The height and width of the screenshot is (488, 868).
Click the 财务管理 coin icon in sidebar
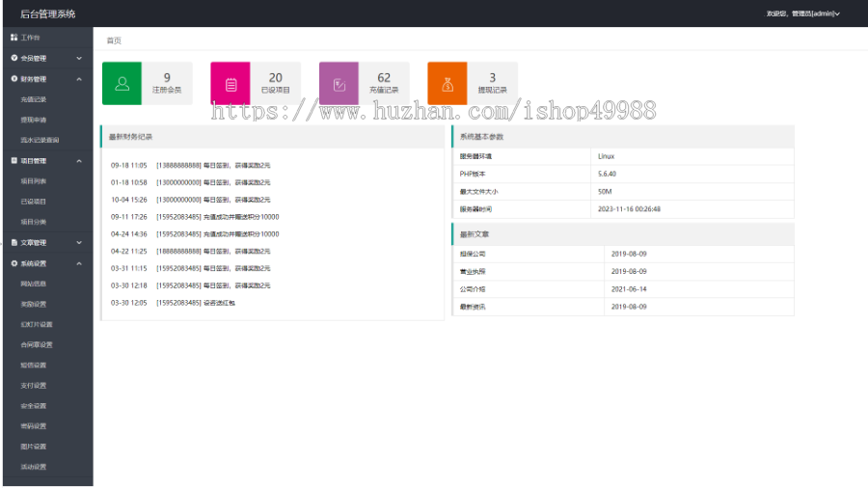[14, 78]
